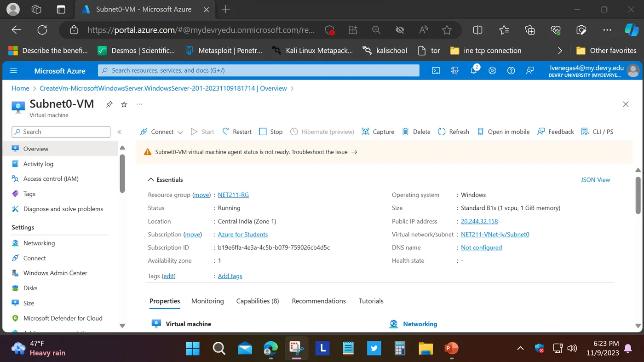Image resolution: width=644 pixels, height=362 pixels.
Task: Add this page to browser favorites
Action: pyautogui.click(x=447, y=30)
